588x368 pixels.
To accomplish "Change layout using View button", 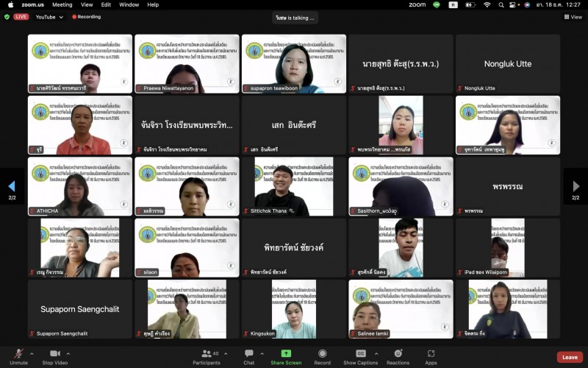I will pos(572,17).
